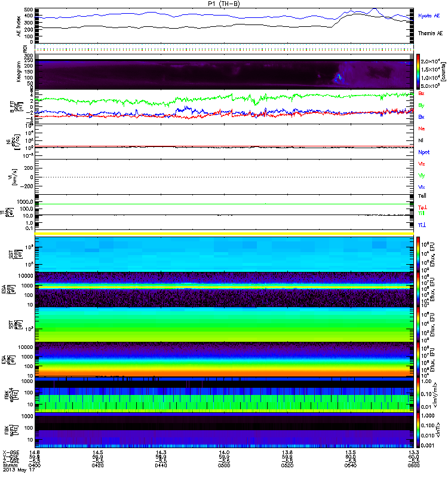Click the Keogram panel axis label

pos(18,72)
